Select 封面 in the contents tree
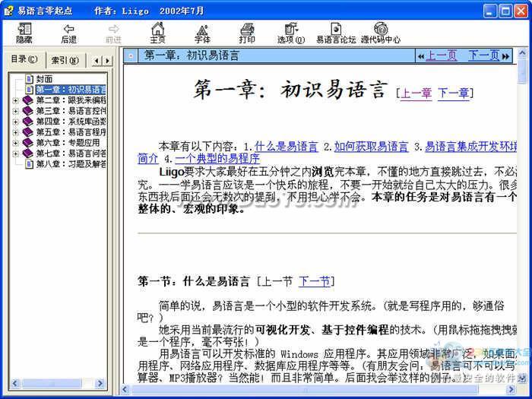This screenshot has width=532, height=399. pyautogui.click(x=44, y=79)
